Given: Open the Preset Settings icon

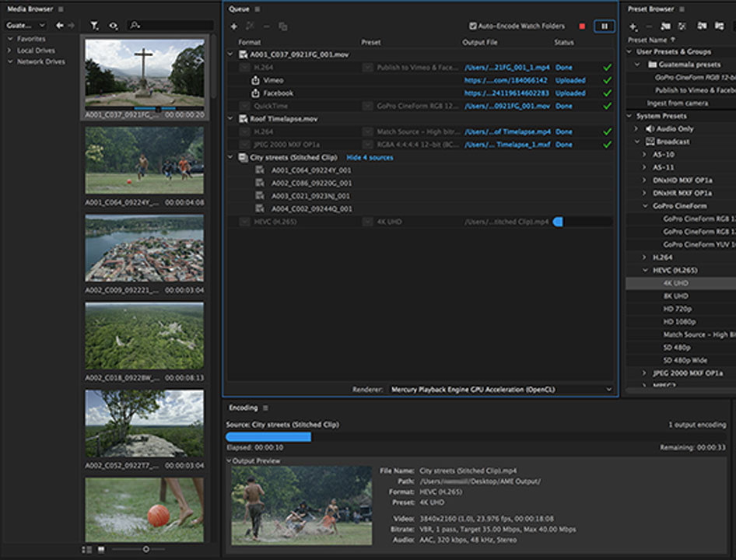Looking at the screenshot, I should pyautogui.click(x=682, y=26).
